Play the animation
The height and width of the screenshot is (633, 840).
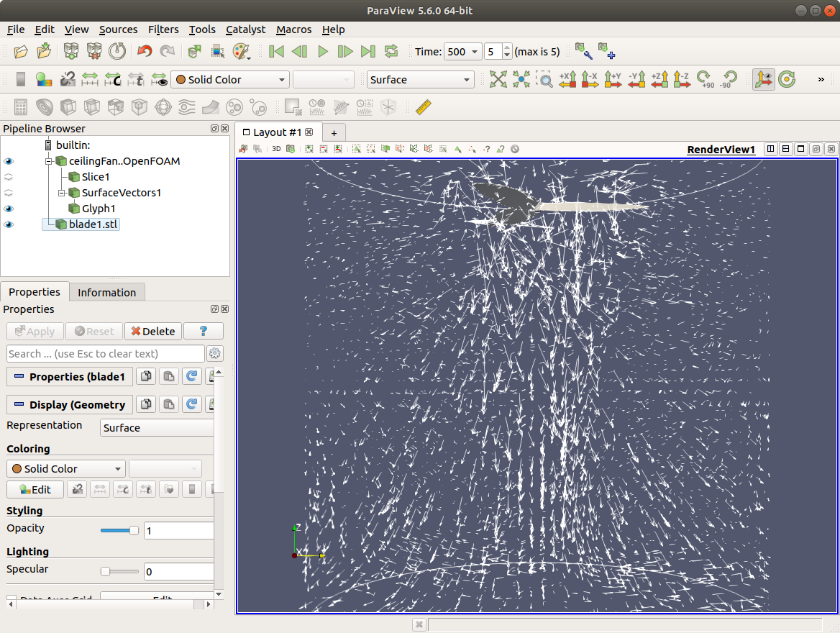click(322, 52)
